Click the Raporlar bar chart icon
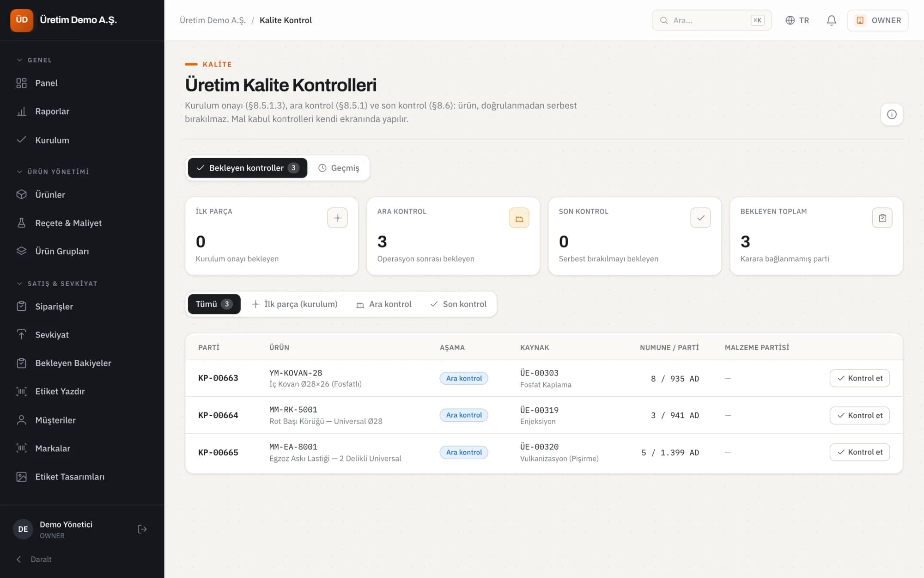The width and height of the screenshot is (924, 578). [21, 111]
